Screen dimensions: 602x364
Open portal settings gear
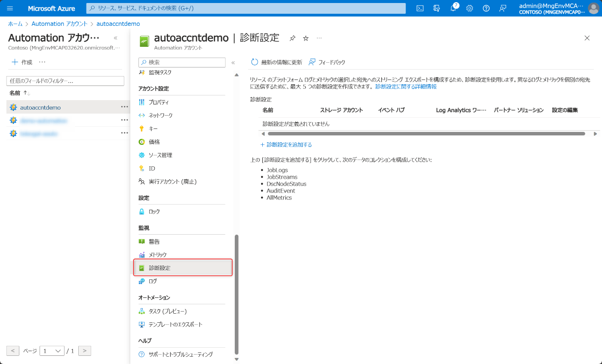click(x=470, y=8)
